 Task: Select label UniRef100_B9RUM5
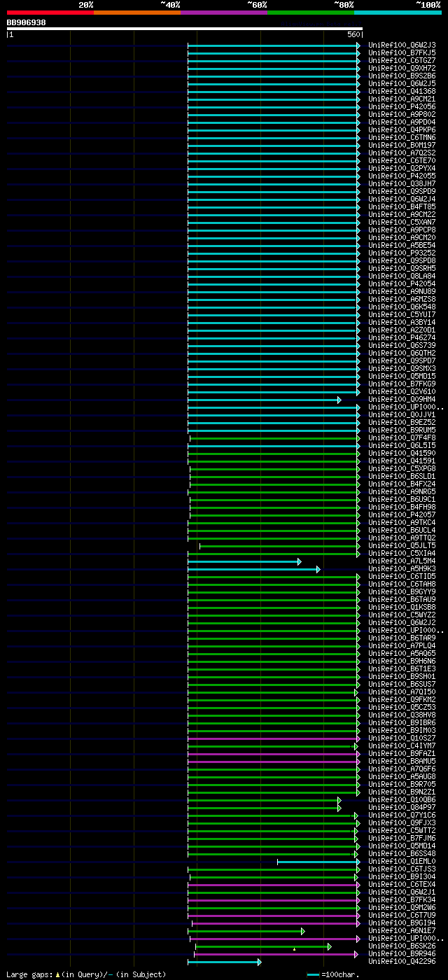[402, 430]
